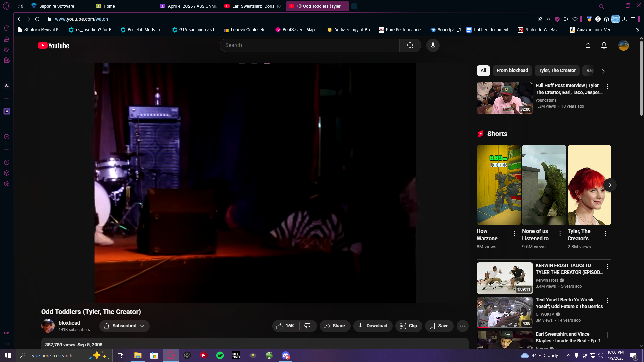The height and width of the screenshot is (362, 644).
Task: Open options menu for Full Huff Post Interview
Action: click(607, 86)
